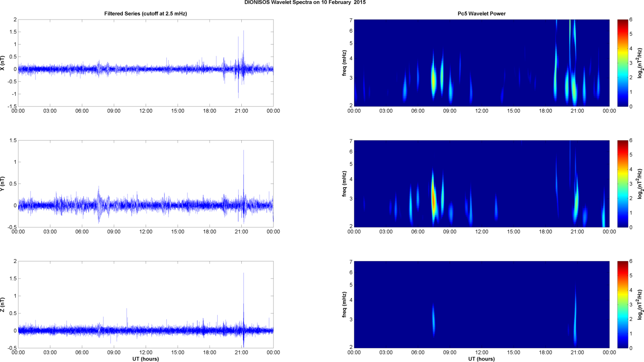The height and width of the screenshot is (362, 644).
Task: Click the '12:00' tick under the X series plot
Action: pyautogui.click(x=146, y=111)
